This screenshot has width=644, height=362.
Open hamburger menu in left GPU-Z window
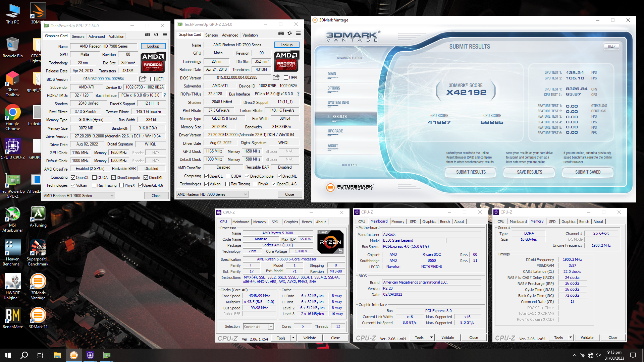click(165, 35)
